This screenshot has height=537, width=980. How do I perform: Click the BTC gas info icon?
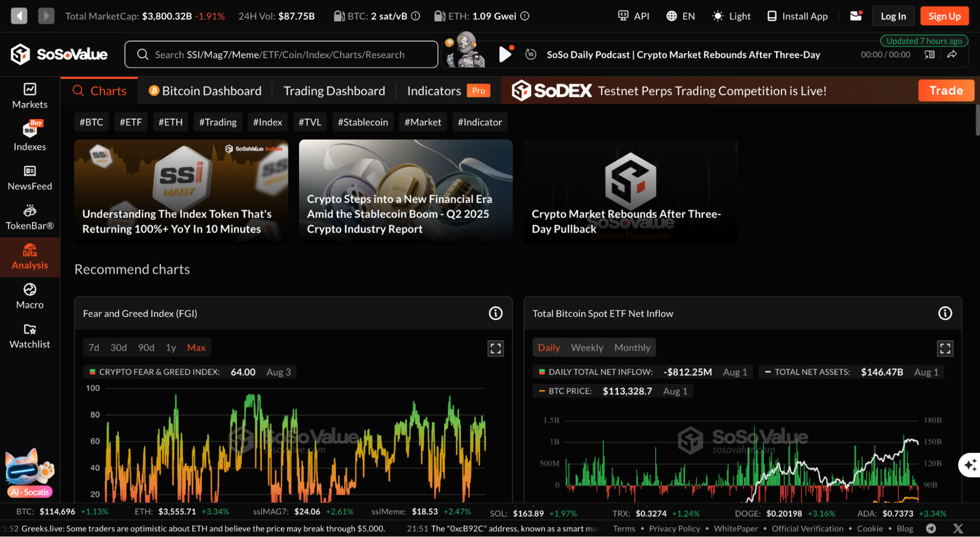click(x=416, y=16)
